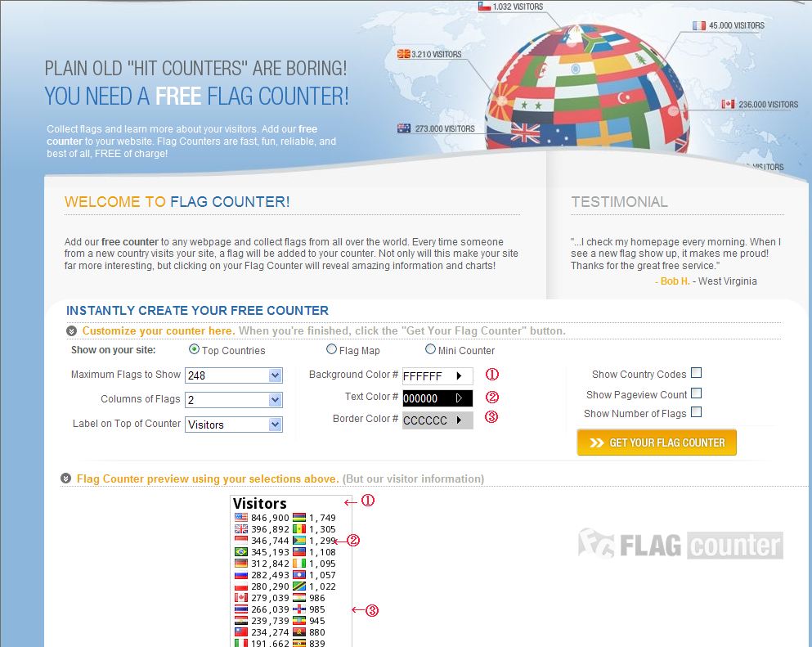
Task: Click the Laos flag next to 1,057
Action: coord(298,574)
